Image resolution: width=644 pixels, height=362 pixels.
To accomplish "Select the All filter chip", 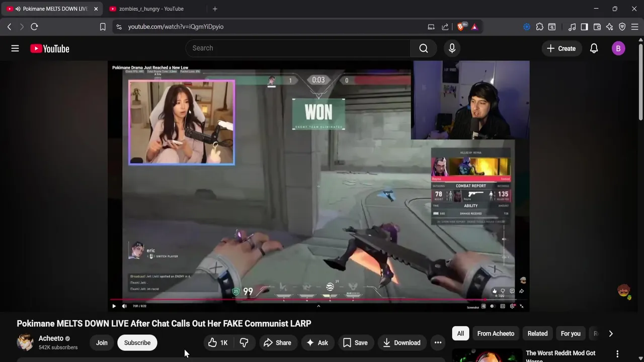I will [460, 333].
